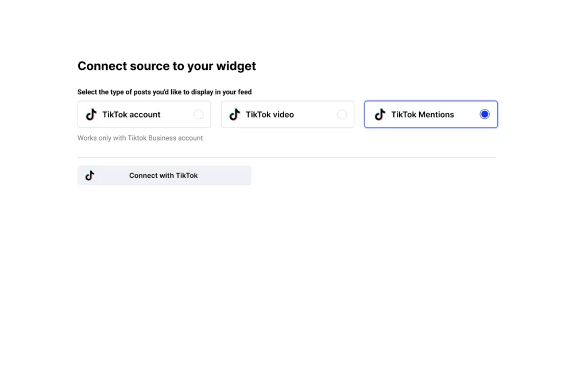Click the selected TikTok Mentions radio button

(484, 115)
